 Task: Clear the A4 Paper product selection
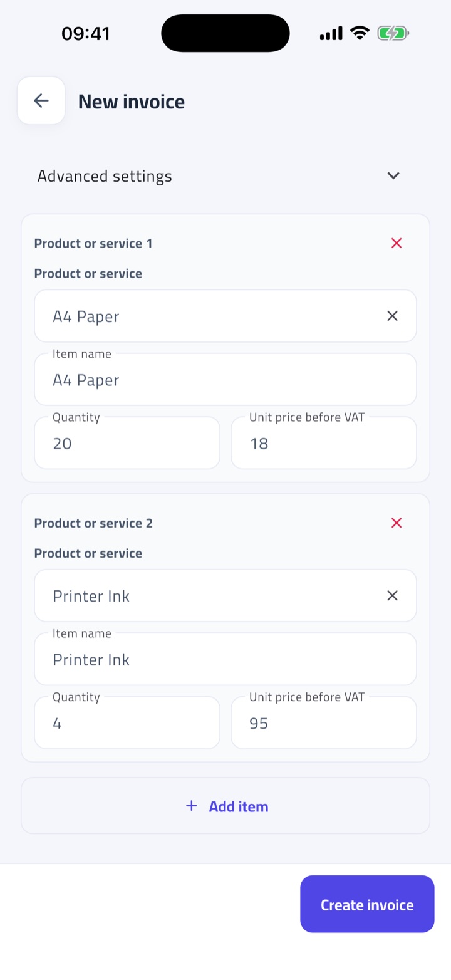pos(393,316)
